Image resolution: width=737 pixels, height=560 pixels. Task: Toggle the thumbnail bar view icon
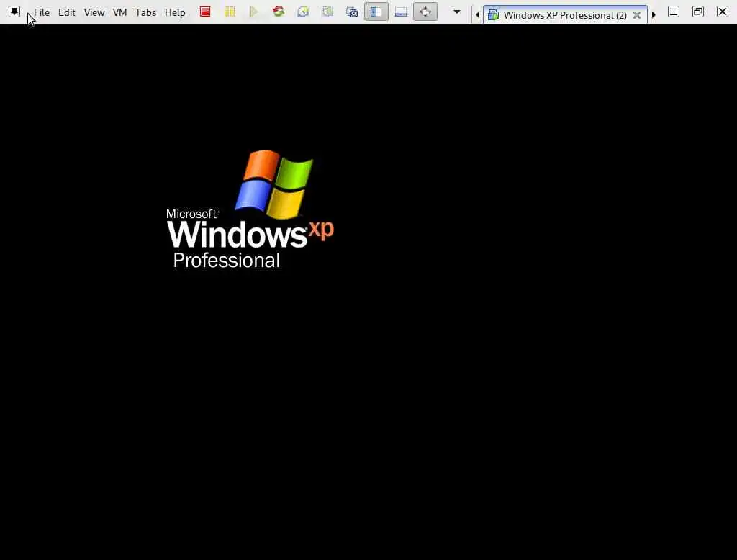coord(400,12)
